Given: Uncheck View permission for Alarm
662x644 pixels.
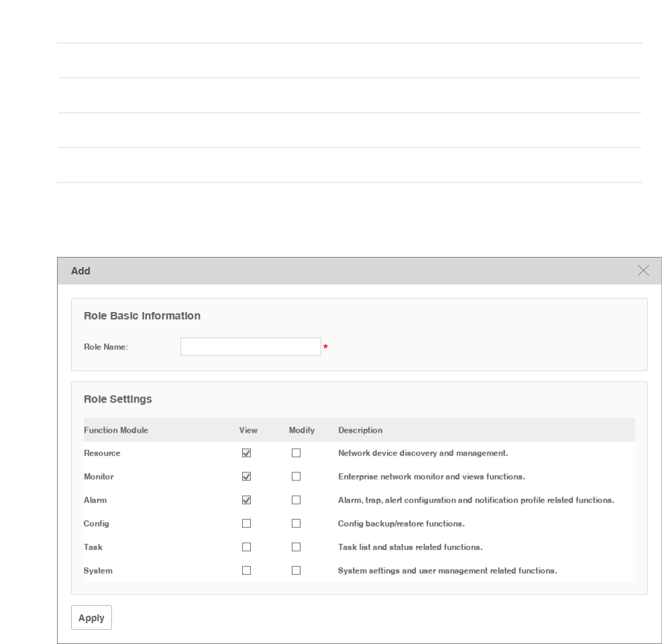Looking at the screenshot, I should [247, 500].
